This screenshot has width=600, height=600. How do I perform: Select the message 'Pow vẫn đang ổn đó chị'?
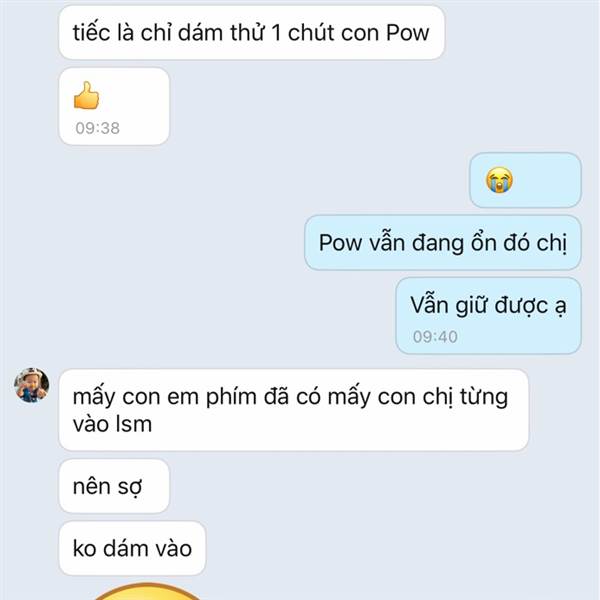(x=443, y=243)
